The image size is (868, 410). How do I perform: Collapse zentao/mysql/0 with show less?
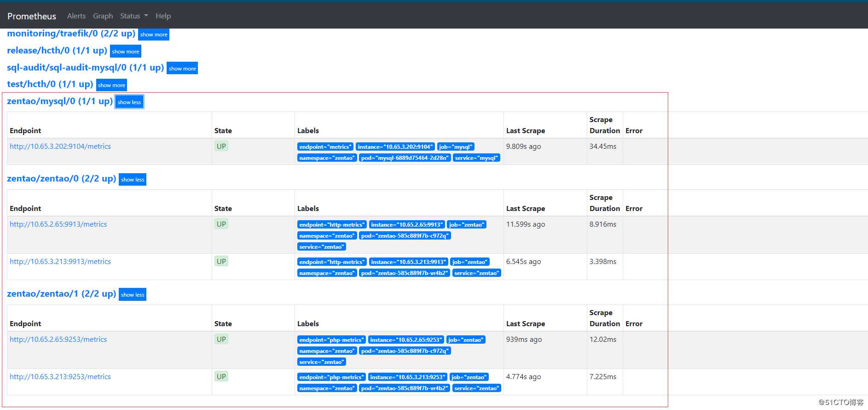129,102
